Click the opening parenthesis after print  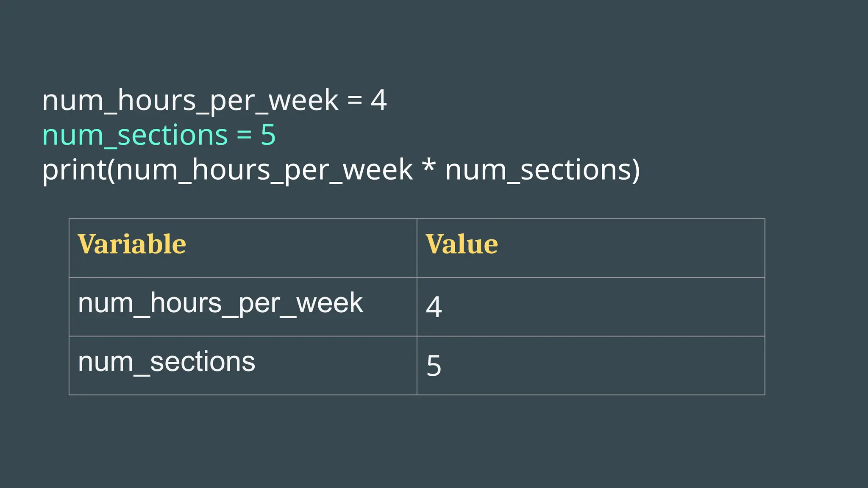pos(111,170)
